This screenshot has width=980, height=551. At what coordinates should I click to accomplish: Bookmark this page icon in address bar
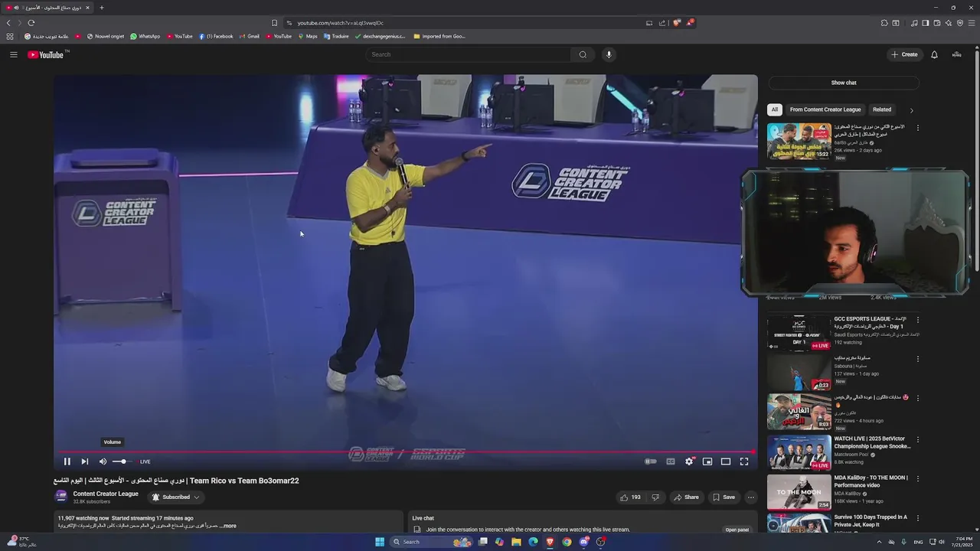275,23
